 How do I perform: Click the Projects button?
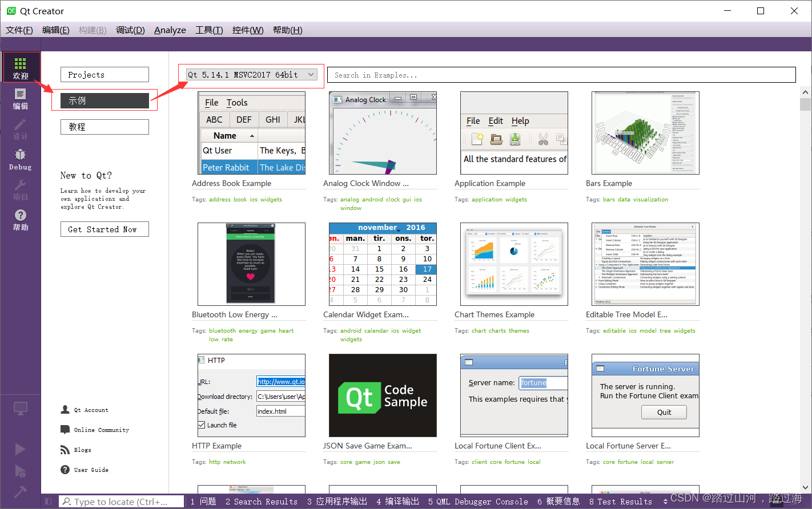(x=104, y=75)
